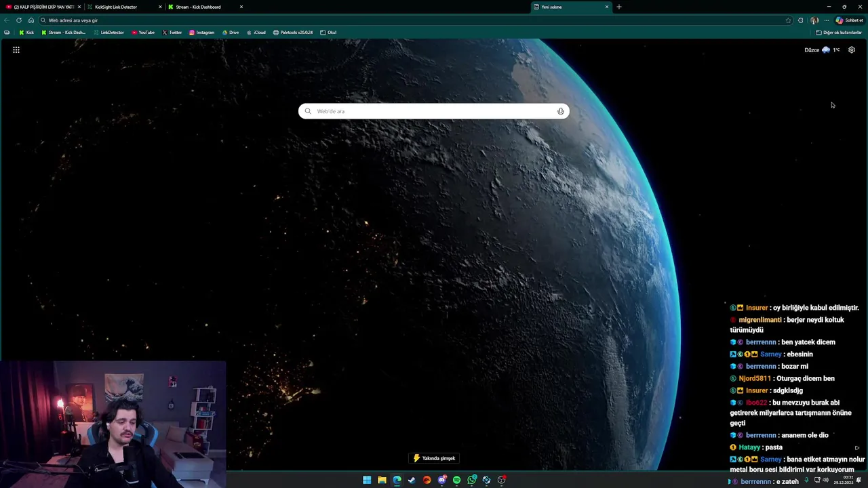This screenshot has height=488, width=868.
Task: Open LinkDetector bookmark
Action: (108, 33)
